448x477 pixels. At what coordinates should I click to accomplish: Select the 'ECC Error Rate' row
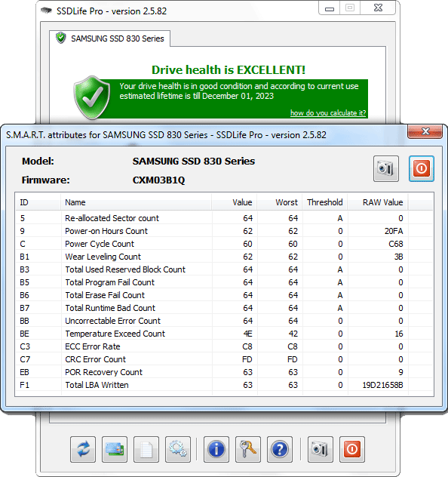point(224,346)
